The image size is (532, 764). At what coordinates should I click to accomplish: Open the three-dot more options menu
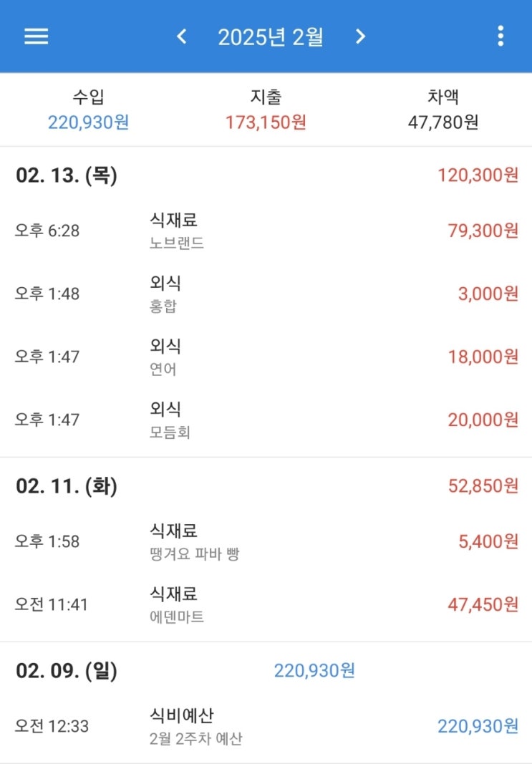tap(500, 36)
